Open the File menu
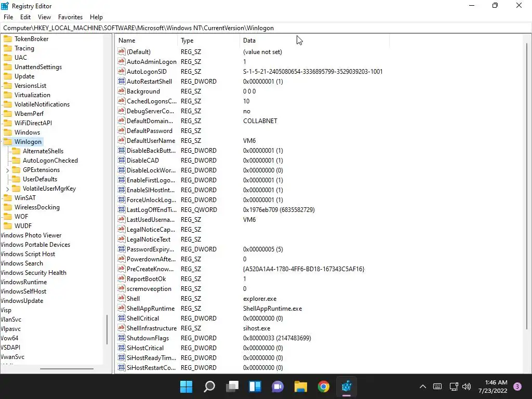 (x=8, y=17)
